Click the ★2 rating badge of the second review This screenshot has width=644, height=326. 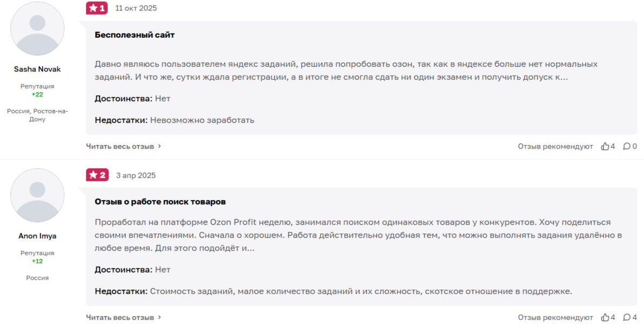pos(97,175)
